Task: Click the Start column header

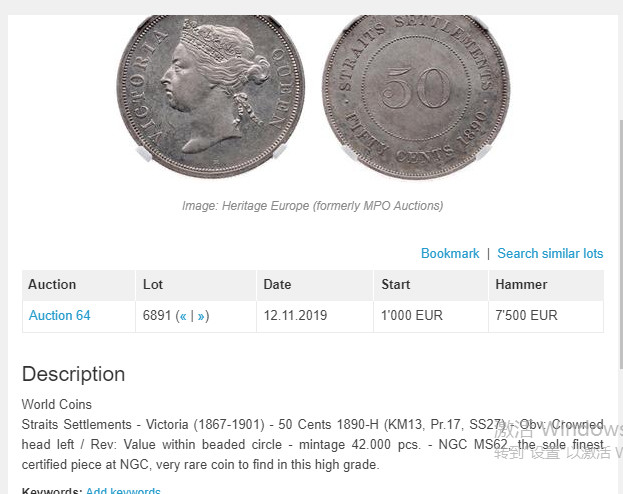Action: click(x=431, y=285)
